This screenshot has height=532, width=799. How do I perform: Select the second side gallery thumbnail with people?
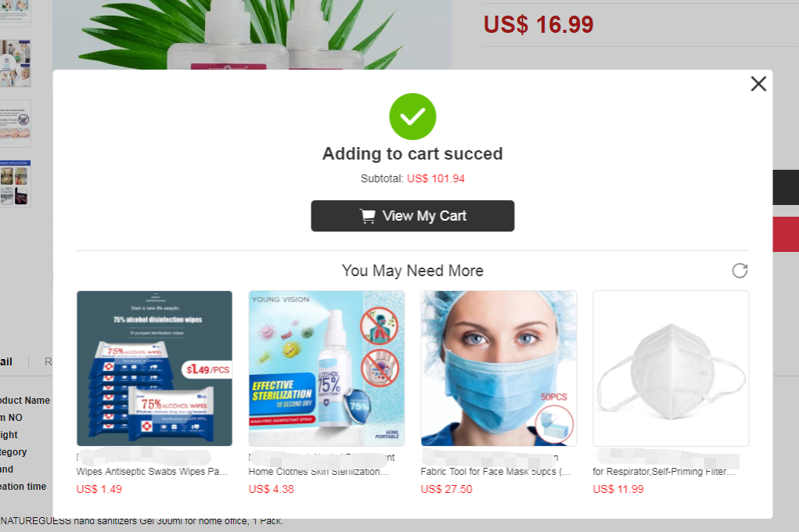(x=16, y=63)
